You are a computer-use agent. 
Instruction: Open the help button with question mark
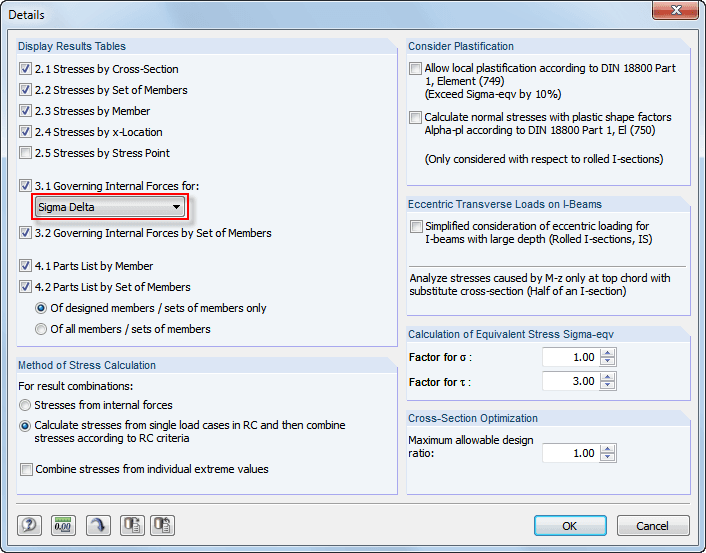point(29,525)
